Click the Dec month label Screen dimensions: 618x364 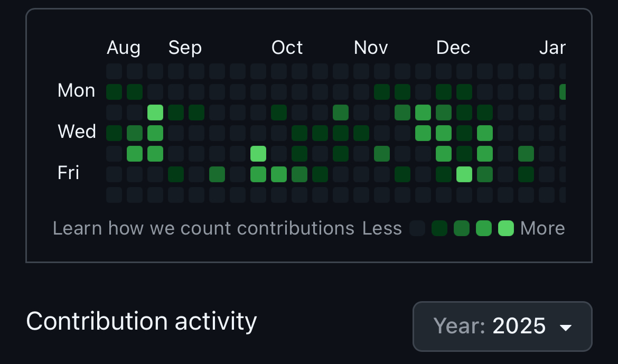[453, 48]
